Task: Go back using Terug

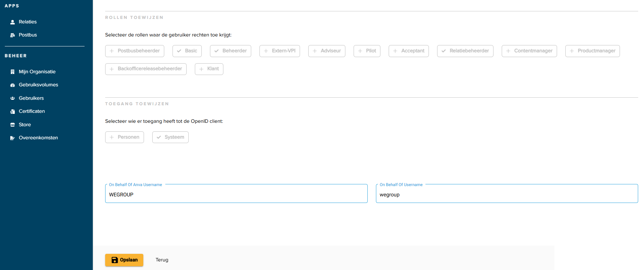Action: tap(162, 260)
